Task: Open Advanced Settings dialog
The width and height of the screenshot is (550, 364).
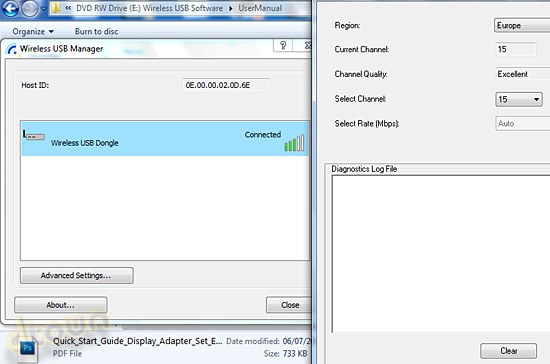Action: coord(77,276)
